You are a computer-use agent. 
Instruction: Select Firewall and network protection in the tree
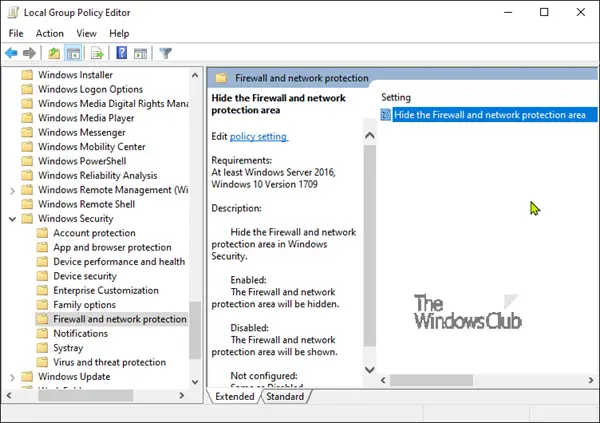pos(120,319)
